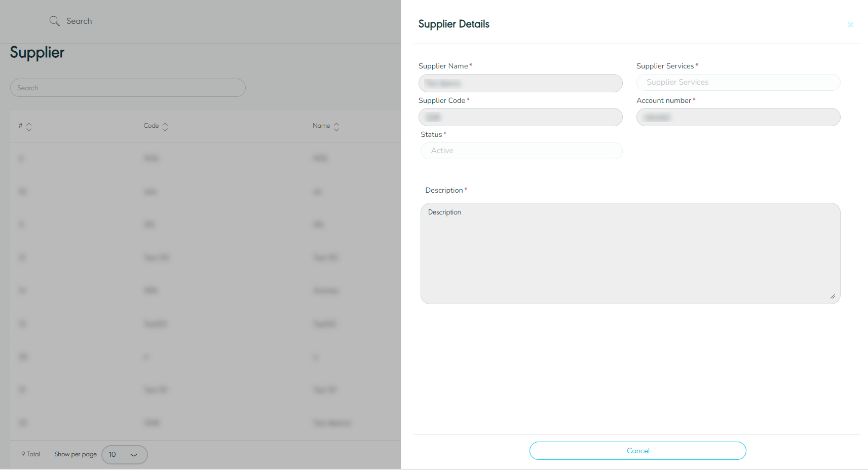The image size is (868, 470).
Task: Click the 9 Total count label
Action: pos(30,454)
